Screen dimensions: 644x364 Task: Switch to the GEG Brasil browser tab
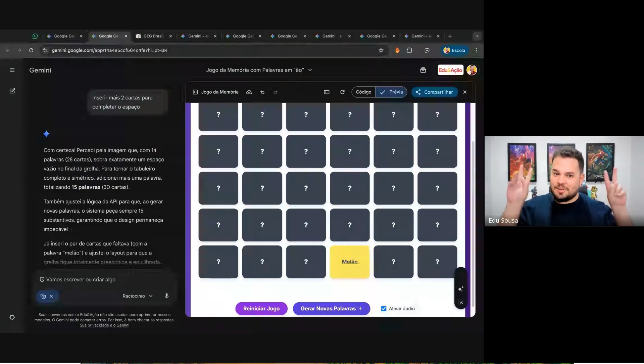pos(153,36)
